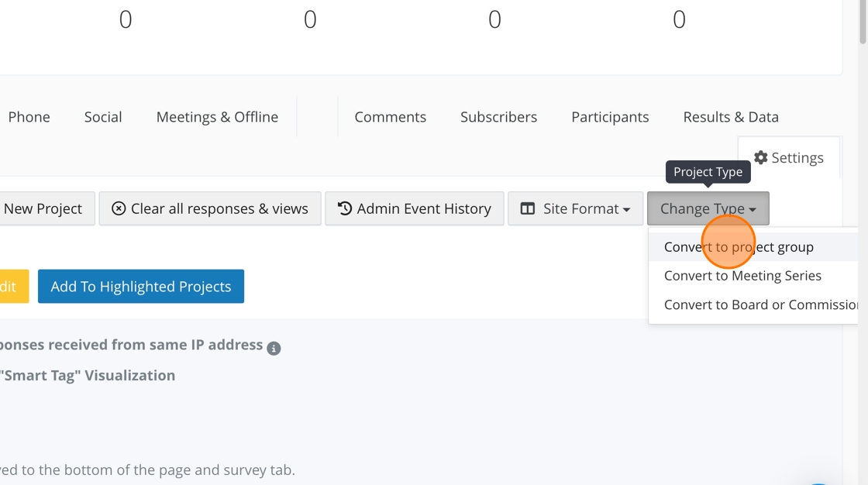Open the Subscribers tab

coord(498,117)
